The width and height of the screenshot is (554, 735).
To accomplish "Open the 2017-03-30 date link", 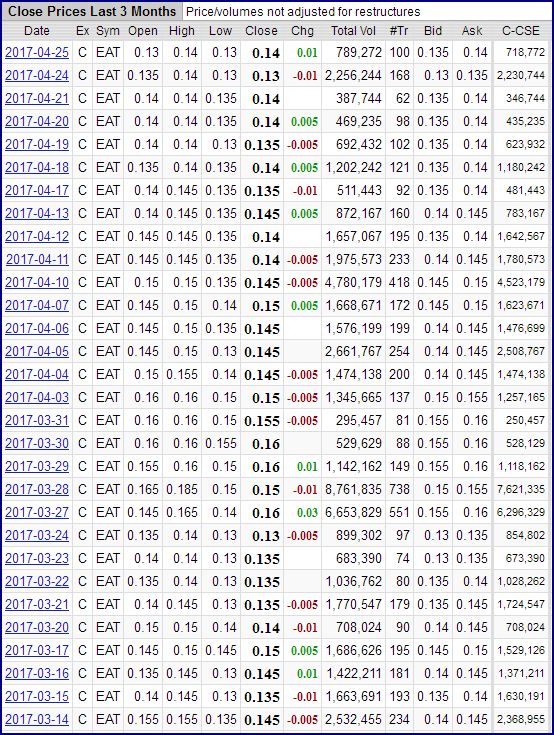I will point(37,443).
